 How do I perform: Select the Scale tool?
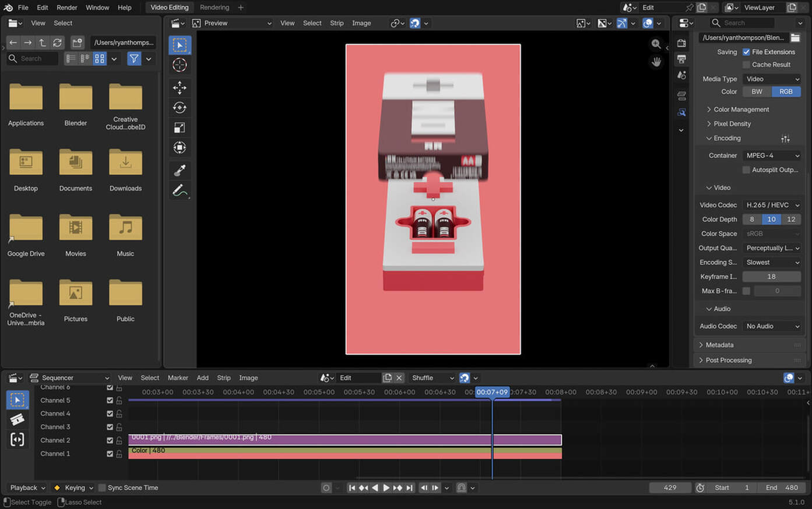pyautogui.click(x=180, y=128)
